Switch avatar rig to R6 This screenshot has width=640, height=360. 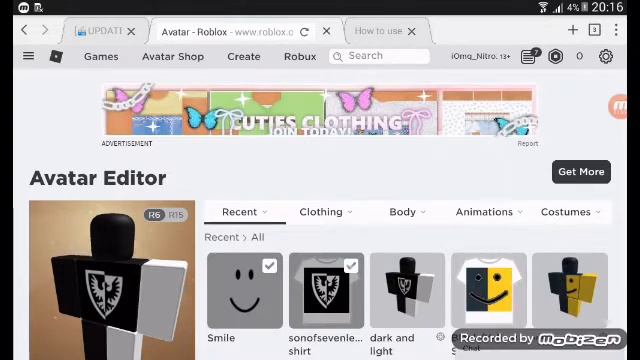(154, 215)
